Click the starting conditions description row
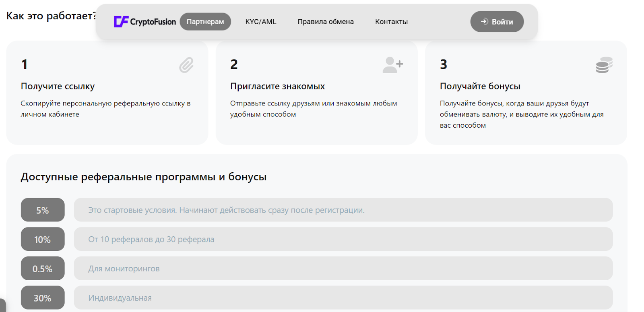Screen dimensions: 644x312 (x=343, y=210)
